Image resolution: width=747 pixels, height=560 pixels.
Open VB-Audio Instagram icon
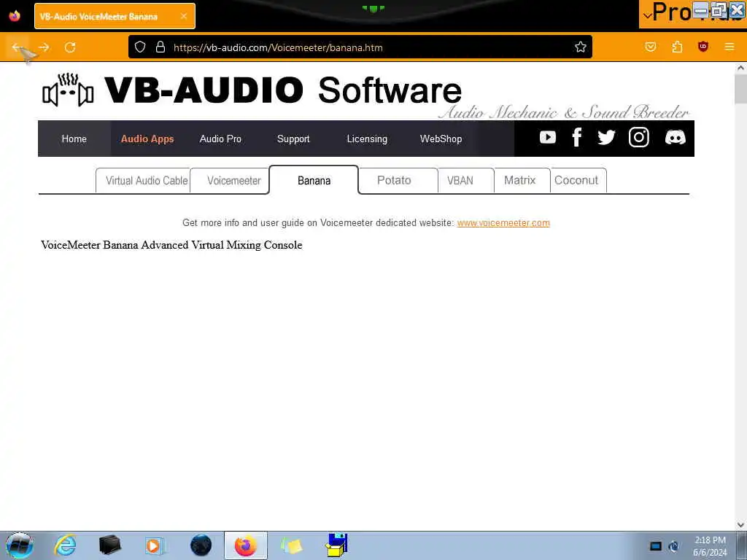[639, 138]
